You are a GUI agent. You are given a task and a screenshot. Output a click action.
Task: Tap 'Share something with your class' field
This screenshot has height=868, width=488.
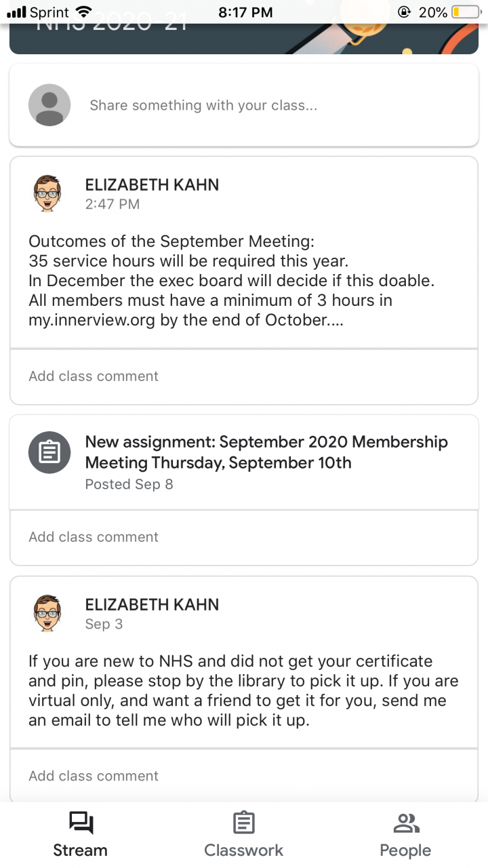coord(203,105)
